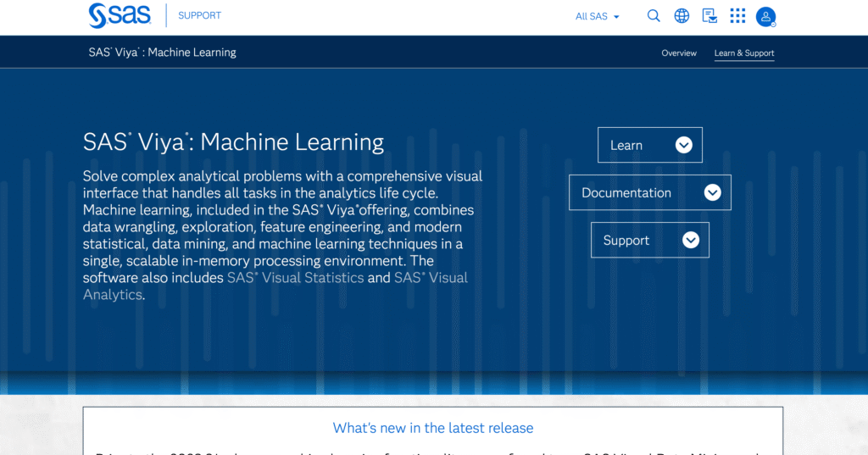Click the SUPPORT header link
868x455 pixels.
tap(199, 15)
